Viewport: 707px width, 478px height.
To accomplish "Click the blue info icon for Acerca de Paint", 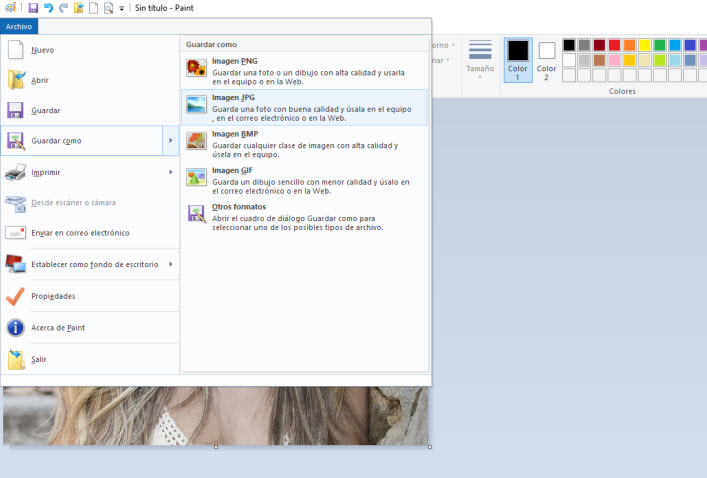I will (15, 327).
